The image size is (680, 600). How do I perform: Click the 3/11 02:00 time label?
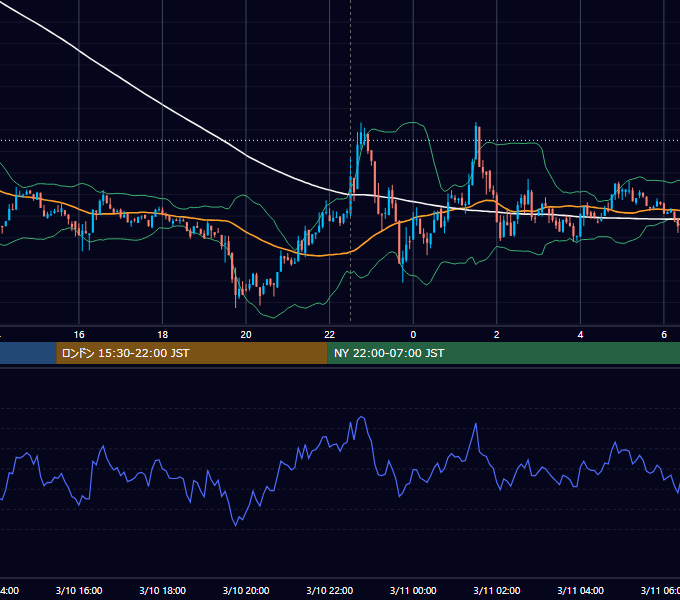click(497, 591)
